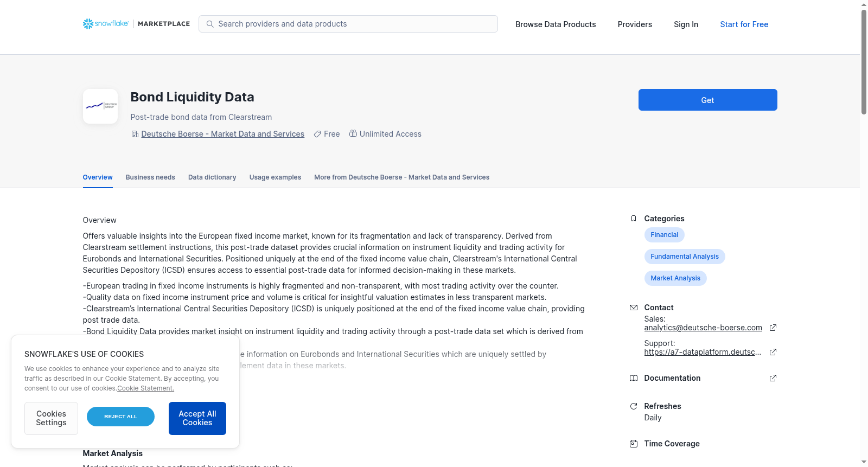Viewport: 868px width, 467px height.
Task: Click the blue Get button
Action: (707, 100)
